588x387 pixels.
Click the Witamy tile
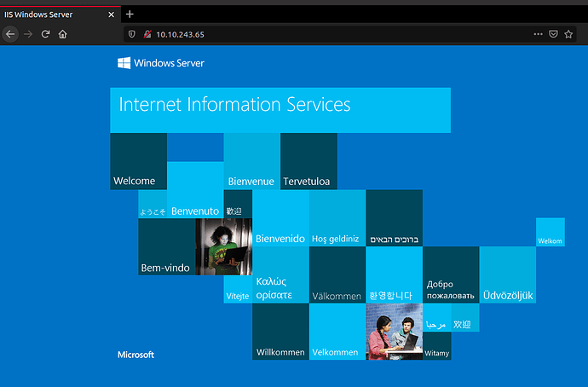tap(437, 346)
